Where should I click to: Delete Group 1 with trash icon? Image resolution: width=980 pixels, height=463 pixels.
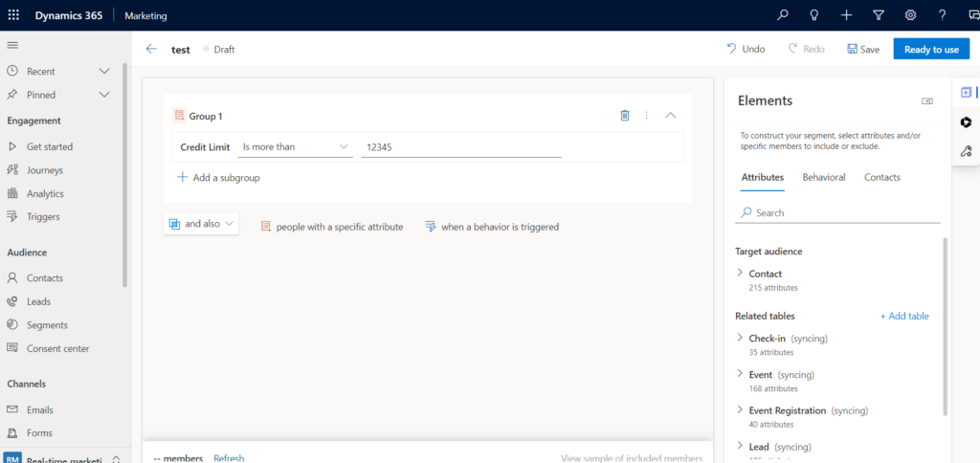pos(624,115)
